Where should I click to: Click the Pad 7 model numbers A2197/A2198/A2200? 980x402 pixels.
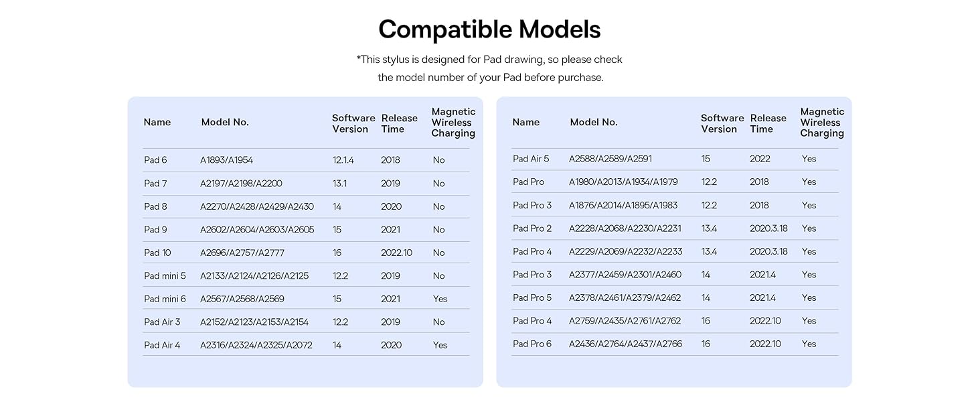click(x=241, y=184)
